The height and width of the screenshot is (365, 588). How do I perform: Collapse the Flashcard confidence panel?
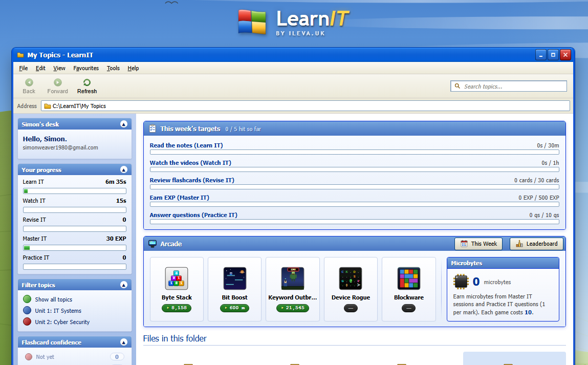pos(124,342)
